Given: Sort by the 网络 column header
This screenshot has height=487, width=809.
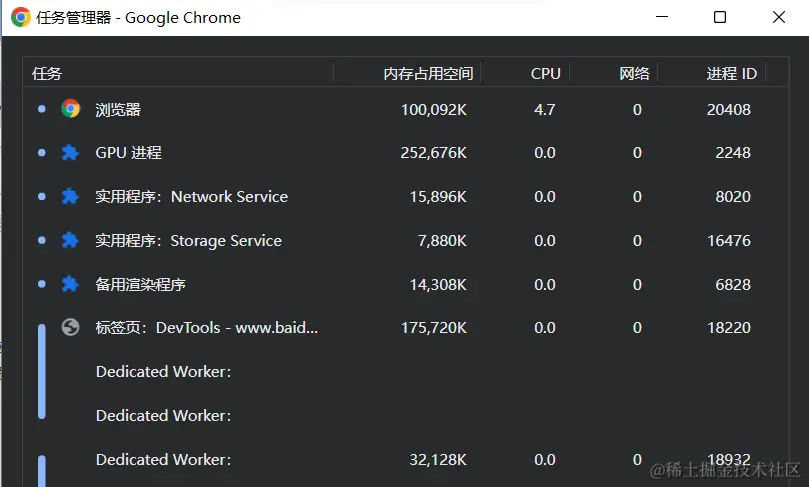Looking at the screenshot, I should click(634, 73).
